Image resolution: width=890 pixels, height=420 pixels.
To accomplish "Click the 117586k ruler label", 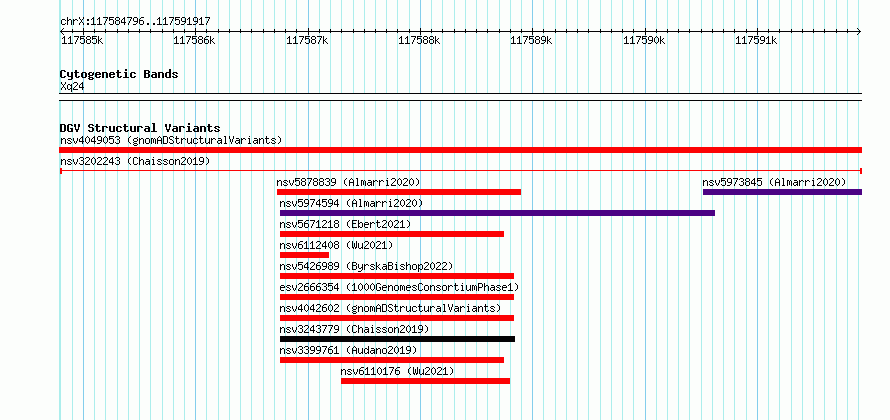I will [x=195, y=40].
